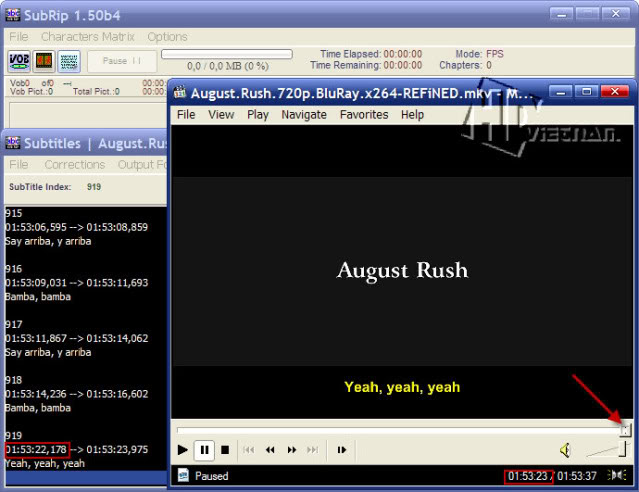Click the Play button in media player
Viewport: 639px width, 492px height.
(x=183, y=450)
